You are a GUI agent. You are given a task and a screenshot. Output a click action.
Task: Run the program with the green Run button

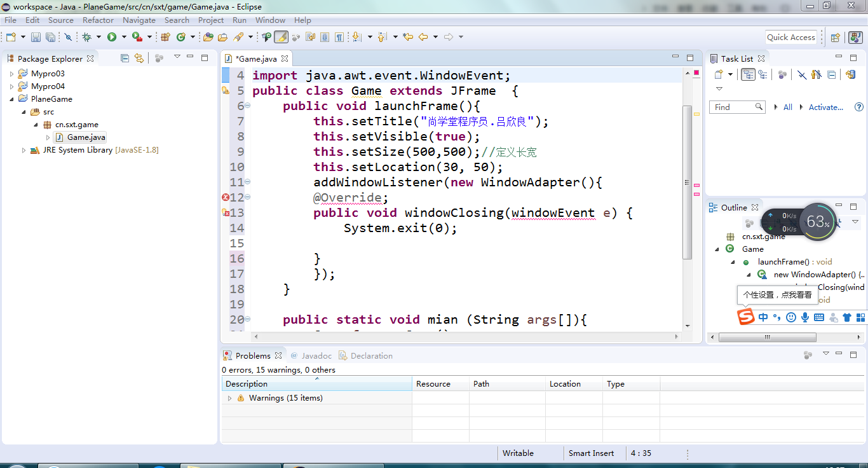coord(112,37)
